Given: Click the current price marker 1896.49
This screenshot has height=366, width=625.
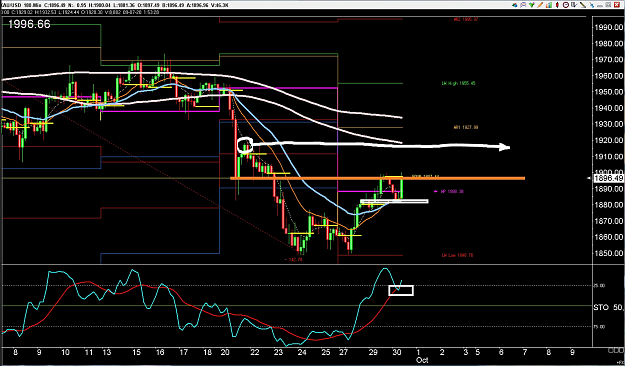Looking at the screenshot, I should 608,178.
